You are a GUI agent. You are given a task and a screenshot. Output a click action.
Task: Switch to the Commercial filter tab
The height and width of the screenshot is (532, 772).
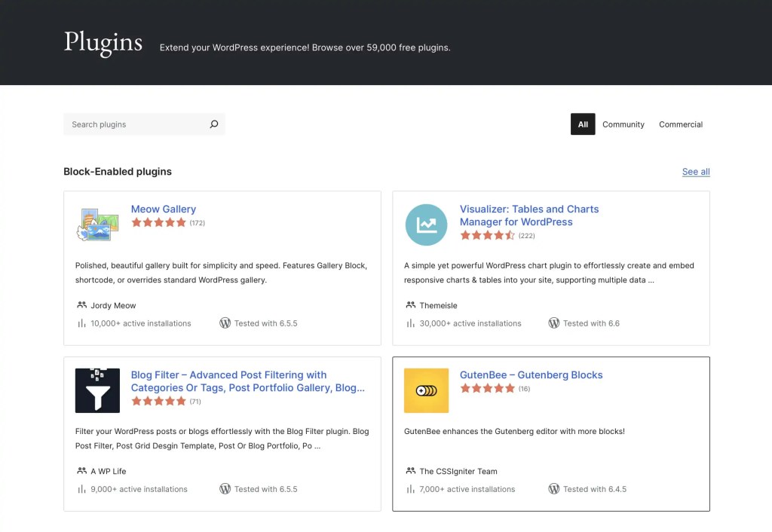coord(680,124)
